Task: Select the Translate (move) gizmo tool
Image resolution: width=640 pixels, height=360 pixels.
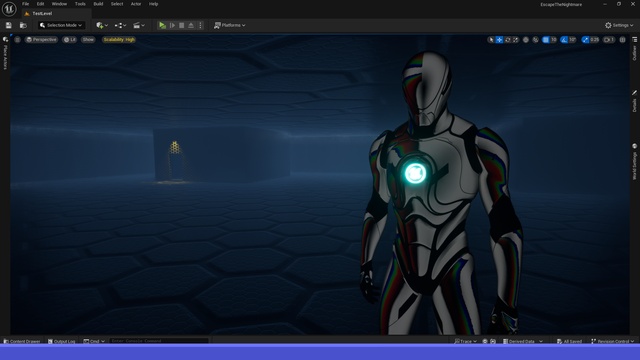Action: click(499, 40)
